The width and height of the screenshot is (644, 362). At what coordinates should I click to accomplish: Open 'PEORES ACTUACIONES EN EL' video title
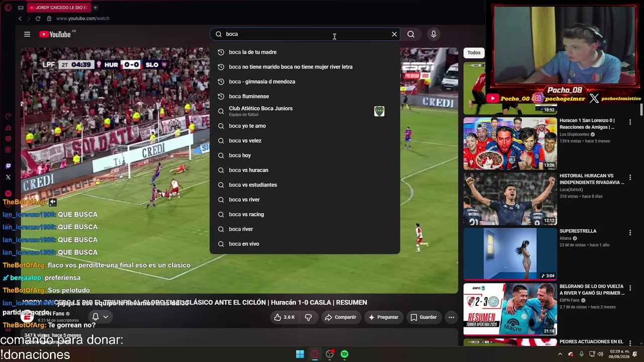[591, 342]
